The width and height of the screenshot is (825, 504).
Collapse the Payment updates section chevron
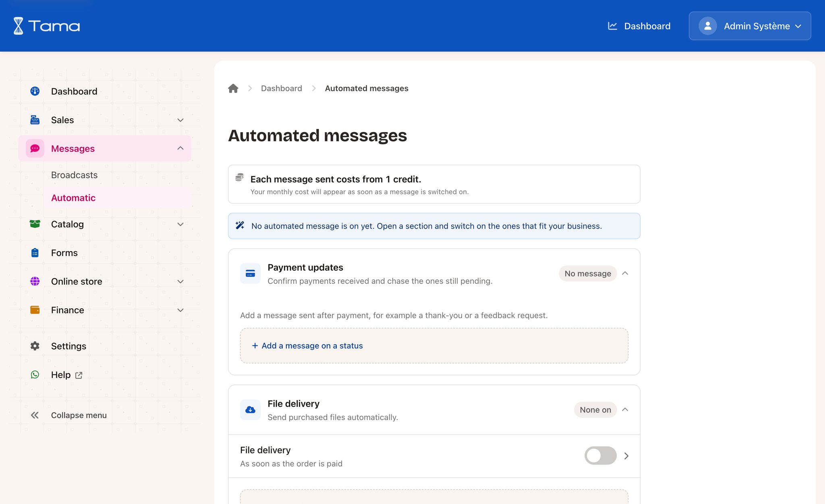tap(625, 273)
